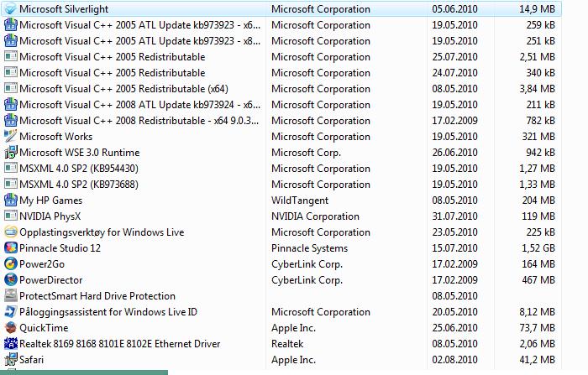This screenshot has height=375, width=588.
Task: Select the "PowerDirector" name
Action: pos(51,280)
